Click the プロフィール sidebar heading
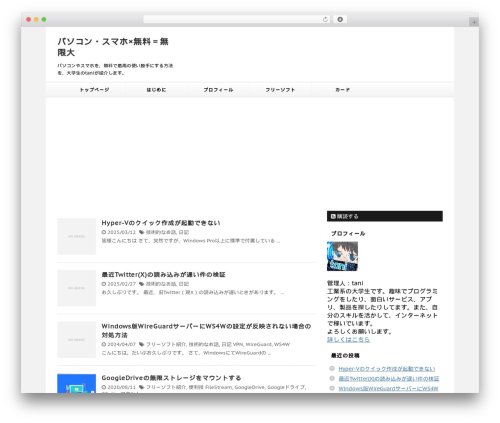Screen dimensions: 500x423 pyautogui.click(x=348, y=233)
